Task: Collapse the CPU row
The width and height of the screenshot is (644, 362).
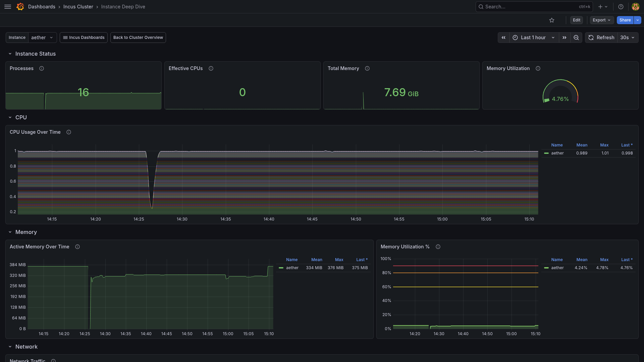Action: point(10,118)
